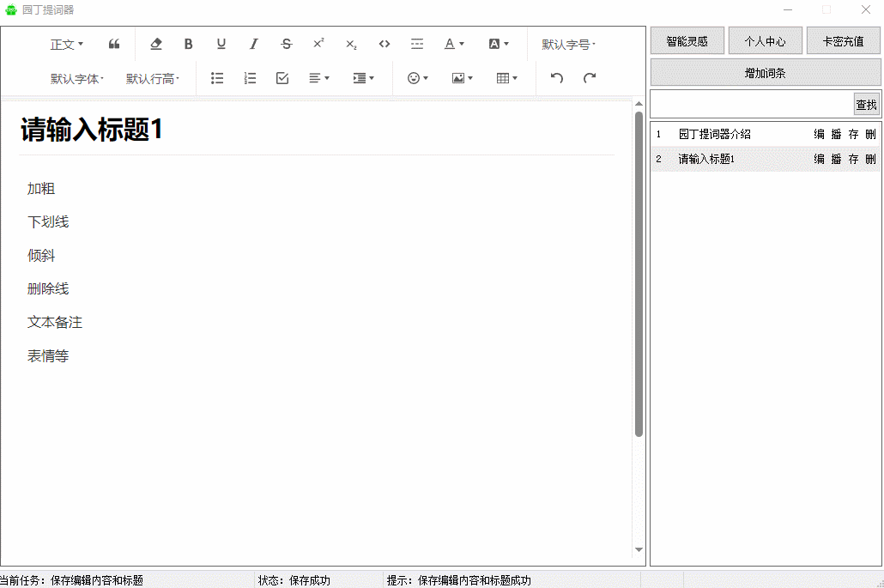Undo the last edit
Viewport: 884px width, 588px height.
557,78
